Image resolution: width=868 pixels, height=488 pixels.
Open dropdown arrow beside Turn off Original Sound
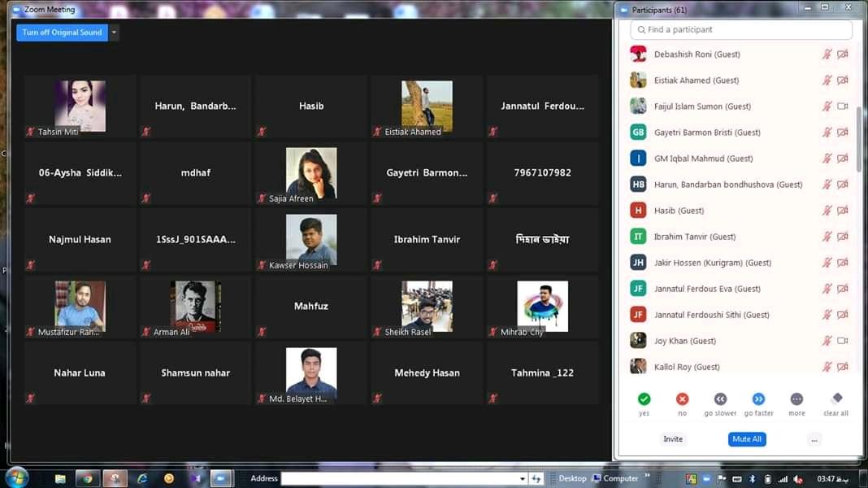[x=114, y=33]
